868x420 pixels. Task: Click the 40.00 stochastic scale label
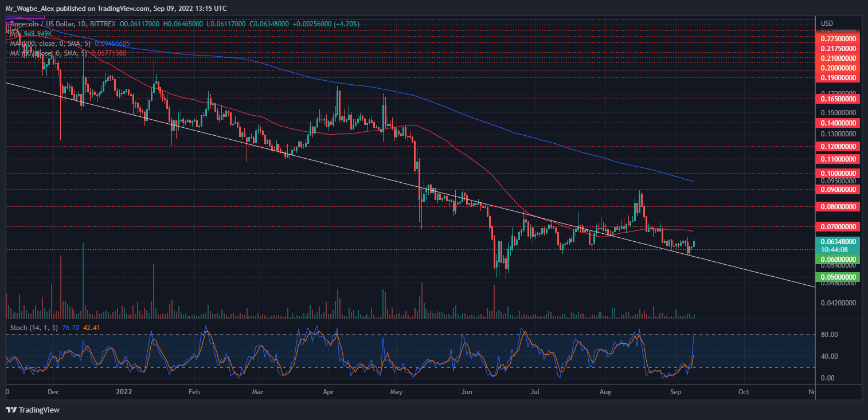(830, 356)
